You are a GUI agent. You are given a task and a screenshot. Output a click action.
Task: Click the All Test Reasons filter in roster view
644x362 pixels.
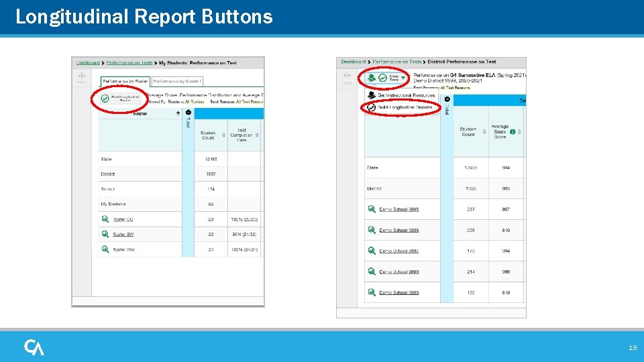[x=250, y=102]
